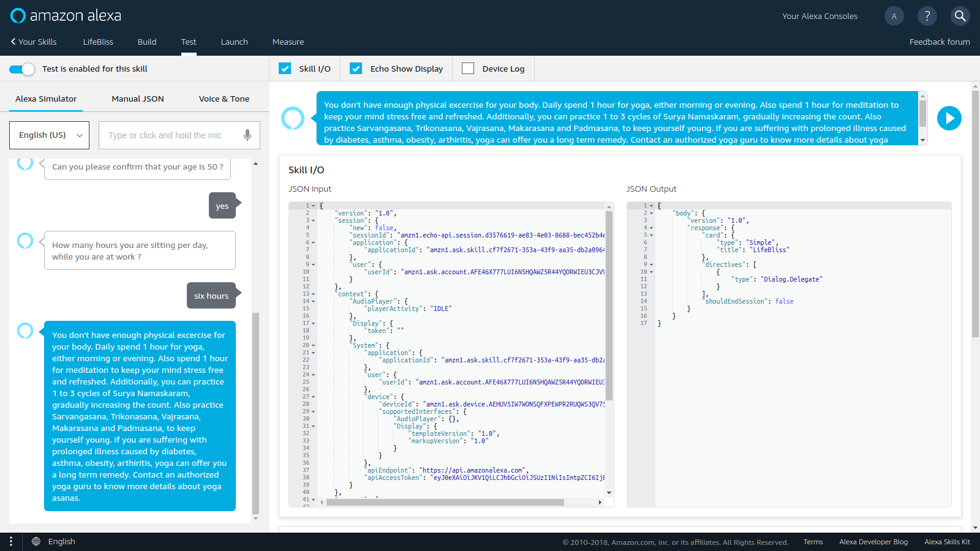Click "Dialog.Delegate" value in JSON Output
Screen dimensions: 980x551
[791, 279]
